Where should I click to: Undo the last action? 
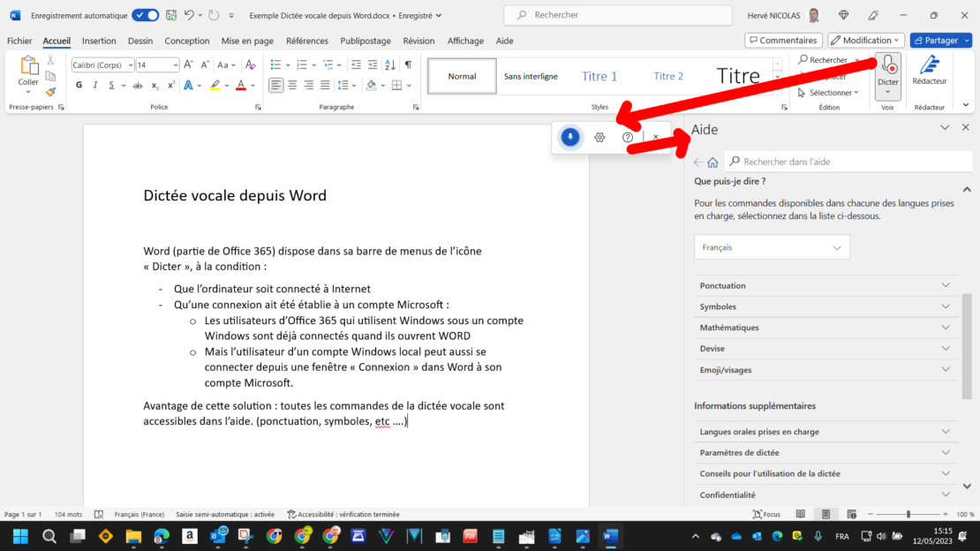coord(189,15)
